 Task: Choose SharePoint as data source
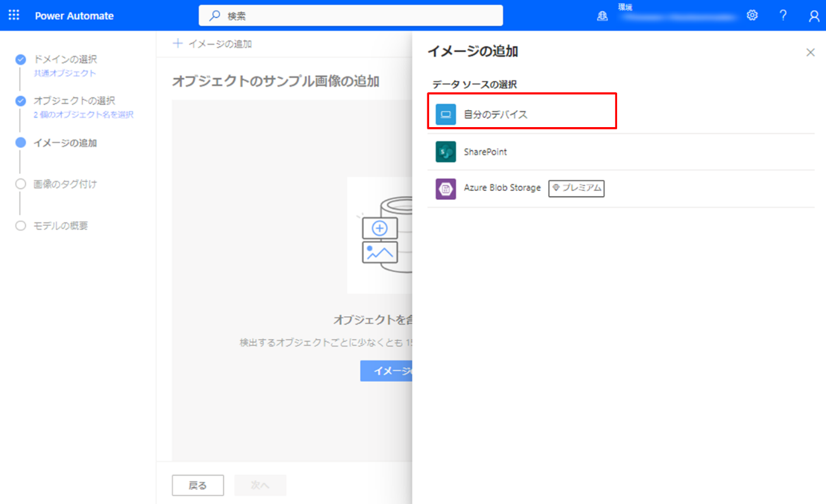[x=621, y=152]
